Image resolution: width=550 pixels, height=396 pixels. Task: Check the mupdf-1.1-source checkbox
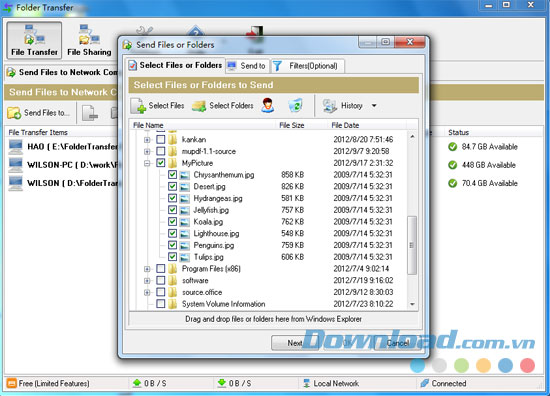tap(161, 151)
